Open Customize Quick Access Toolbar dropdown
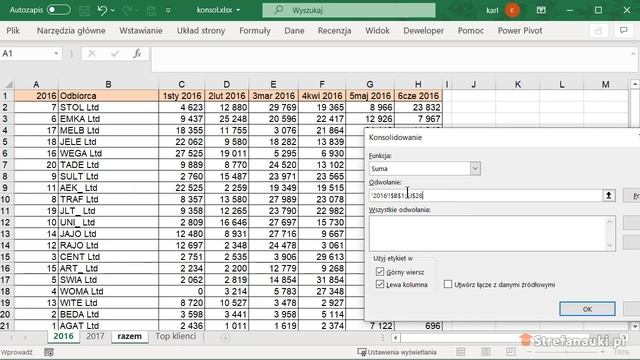Screen dimensions: 640x360 click(x=168, y=10)
